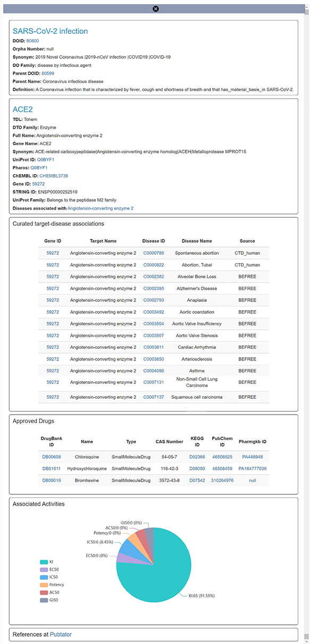This screenshot has width=319, height=644.
Task: Open the Pubtator references link
Action: tap(61, 634)
